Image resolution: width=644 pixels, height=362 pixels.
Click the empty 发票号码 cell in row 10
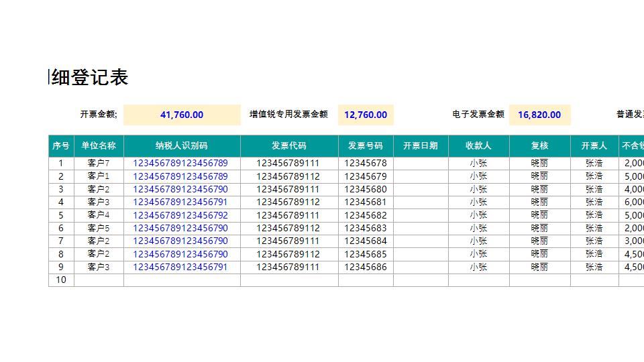tap(366, 280)
